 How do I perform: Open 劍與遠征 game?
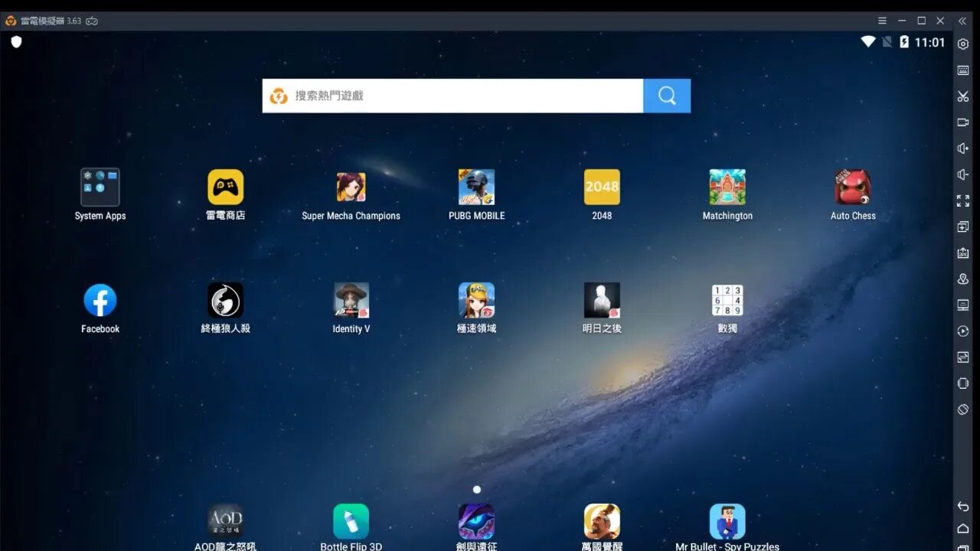(x=477, y=522)
